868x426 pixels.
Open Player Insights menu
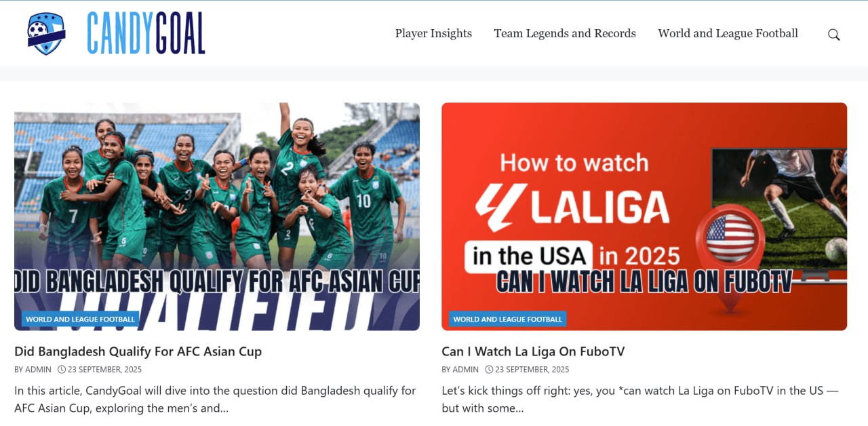click(433, 33)
